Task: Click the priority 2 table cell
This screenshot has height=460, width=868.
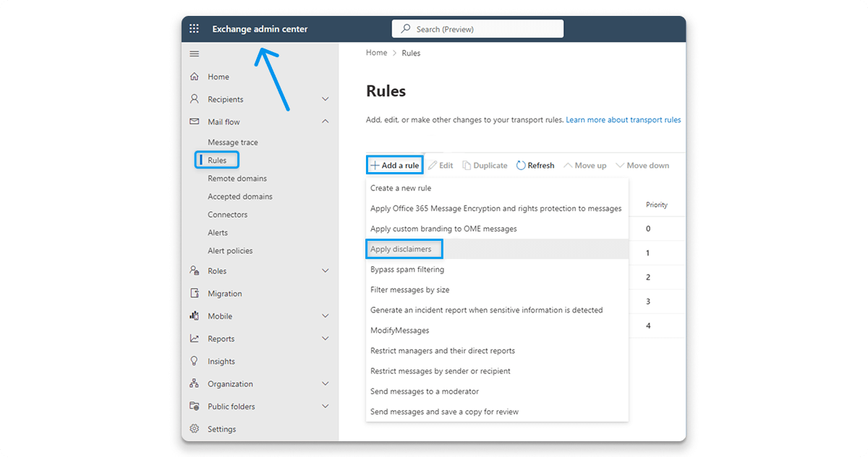Action: point(648,277)
